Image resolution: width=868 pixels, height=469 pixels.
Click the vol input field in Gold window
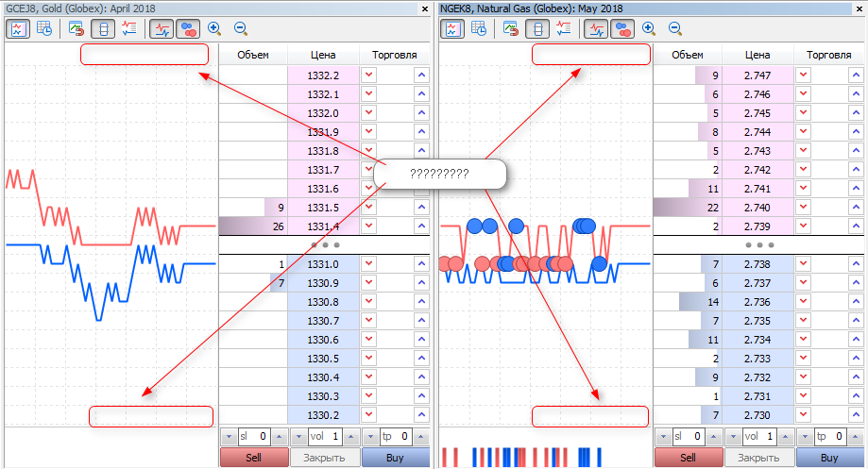click(324, 436)
